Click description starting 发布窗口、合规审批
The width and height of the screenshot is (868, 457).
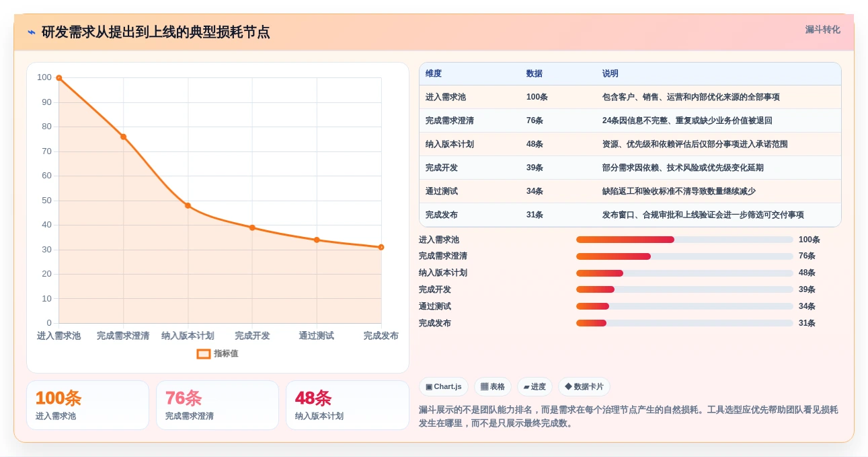click(703, 215)
